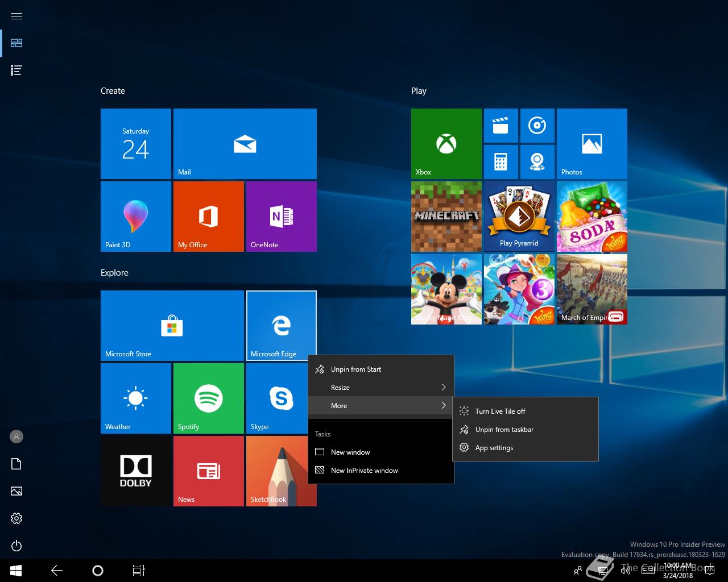Open the Weather tile

click(x=136, y=398)
